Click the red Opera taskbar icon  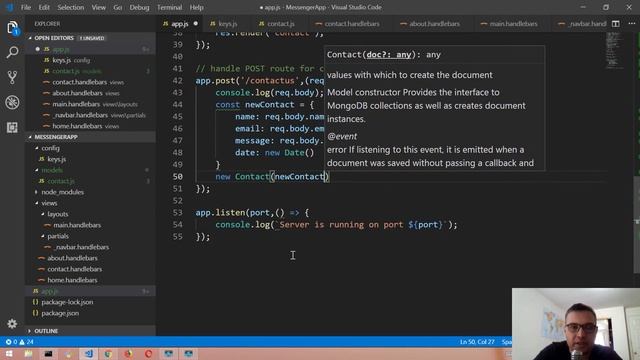click(x=149, y=353)
